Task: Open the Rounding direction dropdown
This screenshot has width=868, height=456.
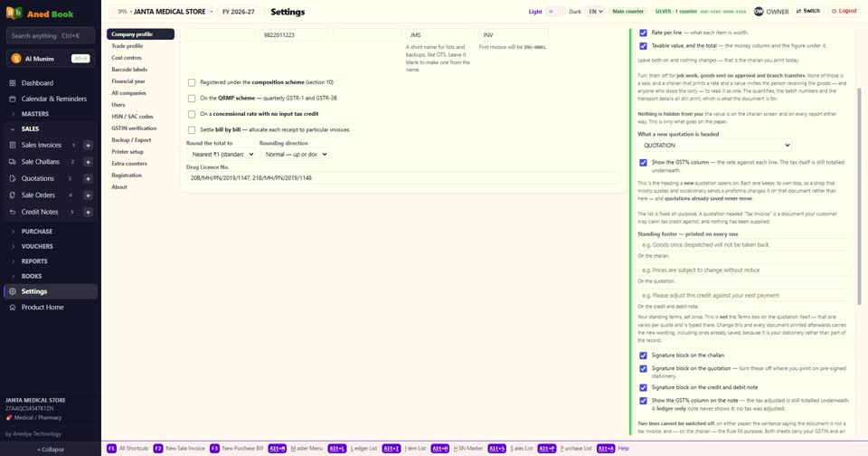Action: pos(294,155)
